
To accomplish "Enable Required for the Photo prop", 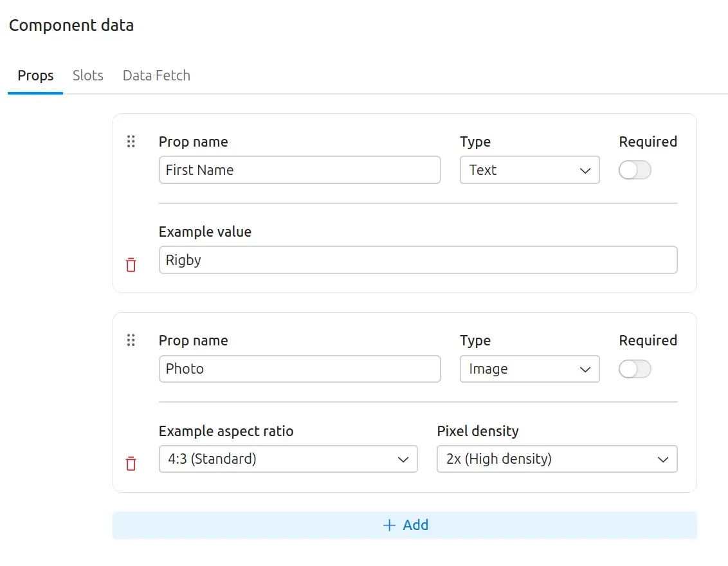I will 635,369.
